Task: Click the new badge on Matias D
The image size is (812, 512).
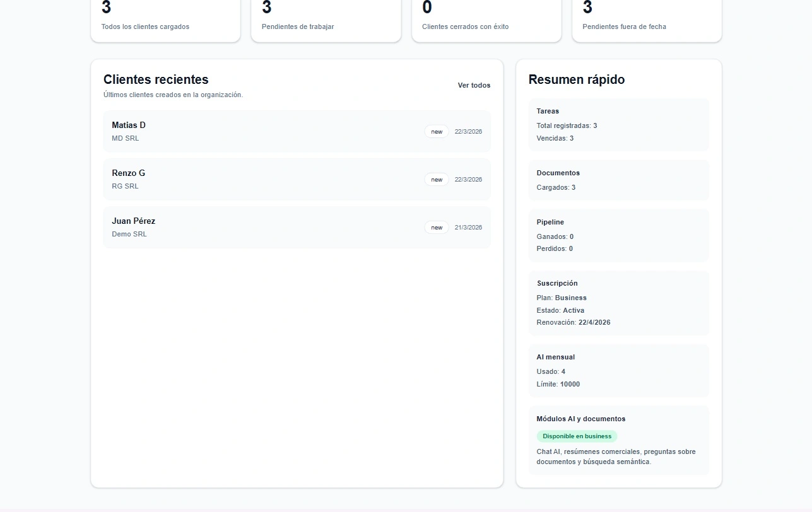Action: pos(437,132)
